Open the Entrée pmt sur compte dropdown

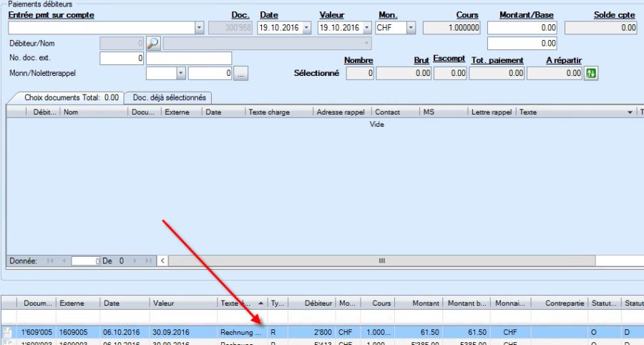tap(199, 28)
